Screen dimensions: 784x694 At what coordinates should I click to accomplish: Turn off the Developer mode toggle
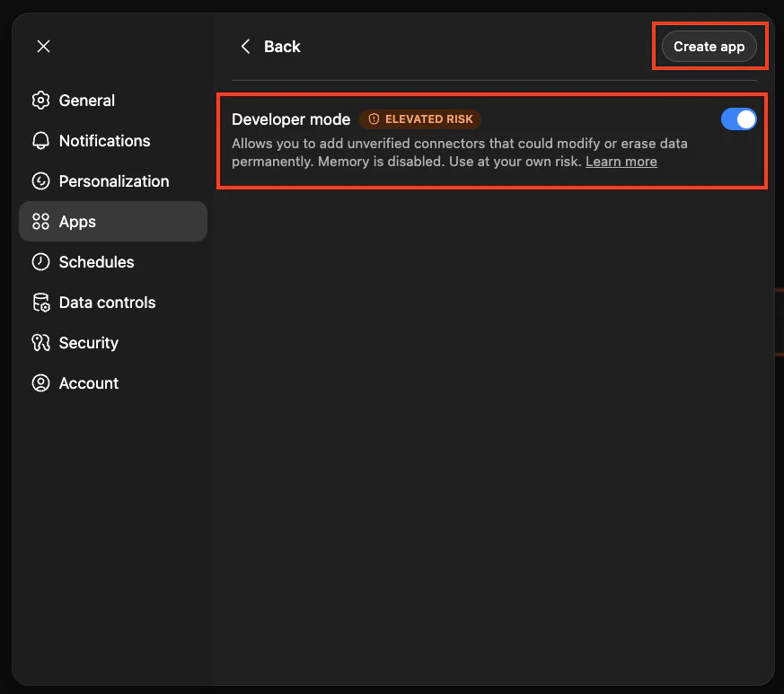(x=738, y=119)
